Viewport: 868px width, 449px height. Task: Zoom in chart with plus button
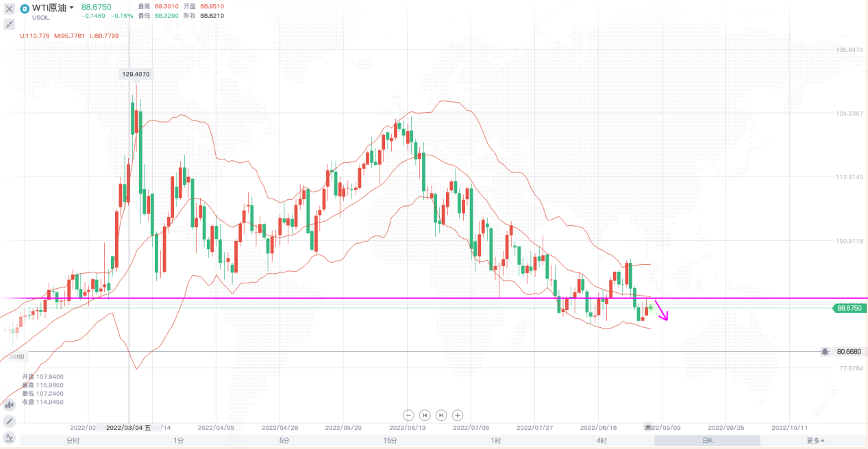tap(458, 415)
